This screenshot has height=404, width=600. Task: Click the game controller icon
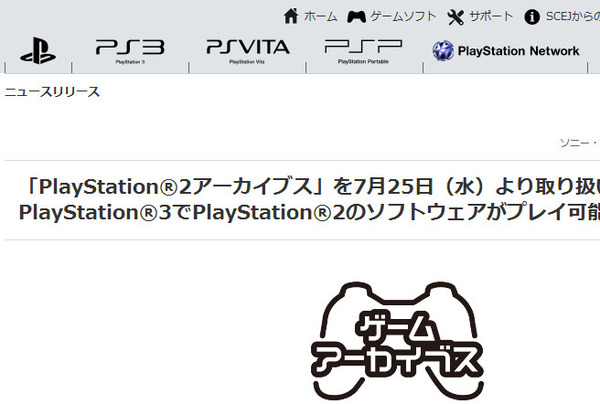point(356,16)
